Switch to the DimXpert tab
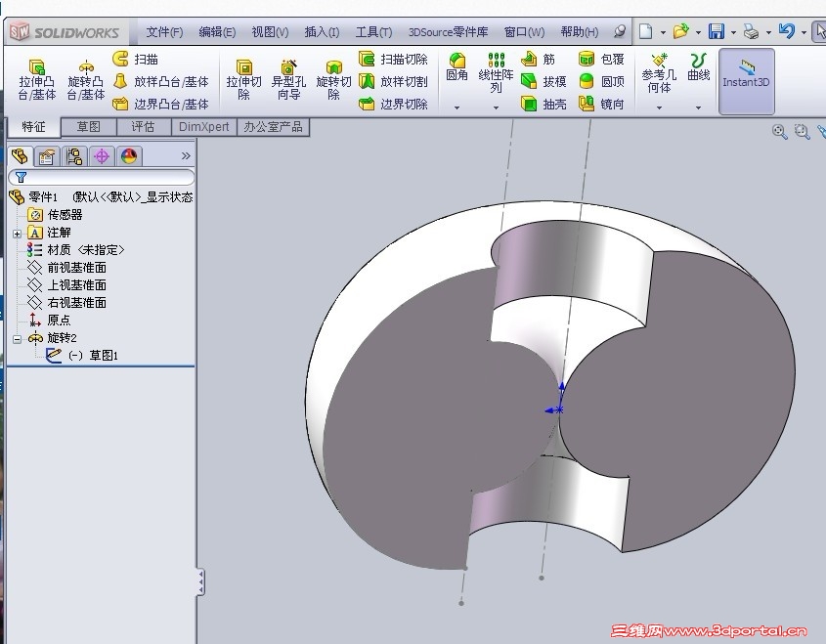 point(204,127)
